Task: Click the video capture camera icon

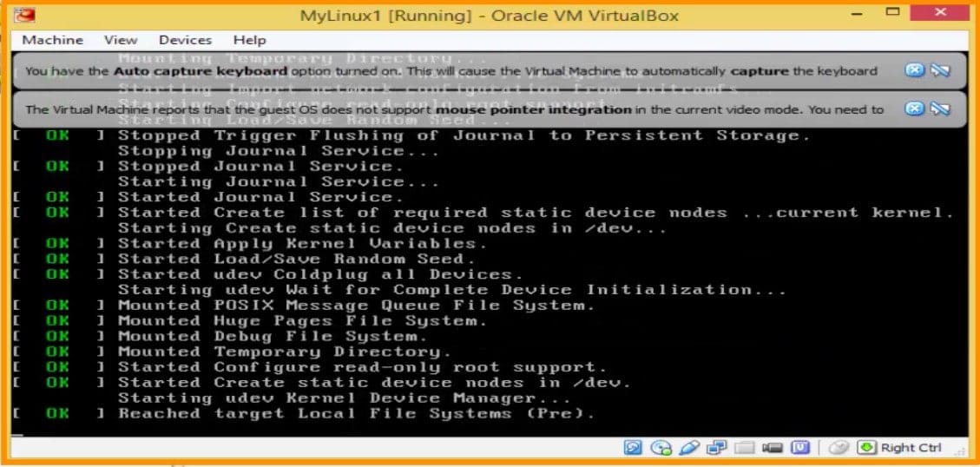Action: click(x=773, y=448)
